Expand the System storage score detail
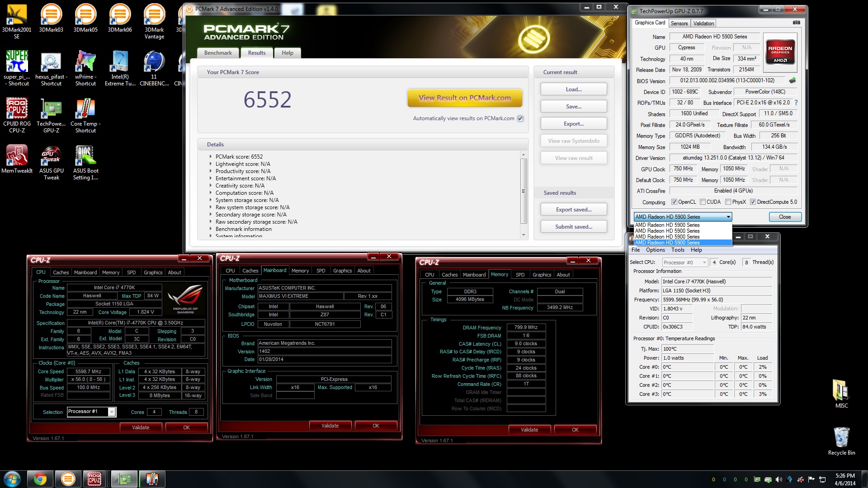This screenshot has width=868, height=488. [x=210, y=200]
